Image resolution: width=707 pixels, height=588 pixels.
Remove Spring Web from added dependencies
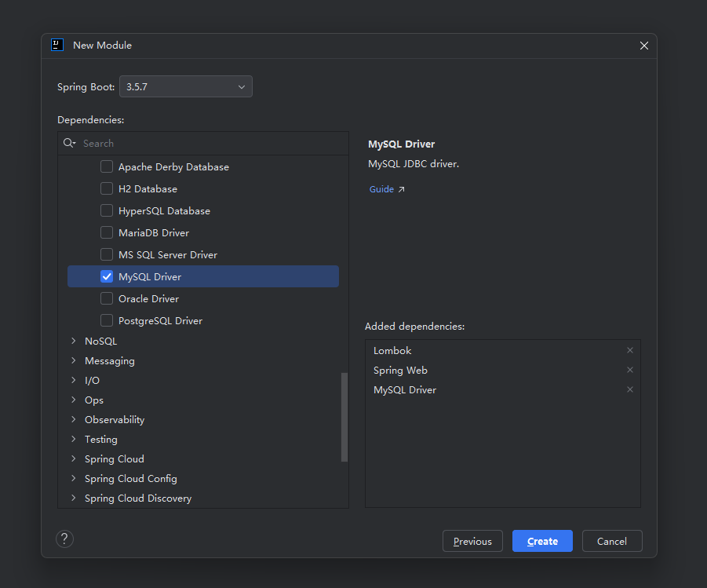630,370
